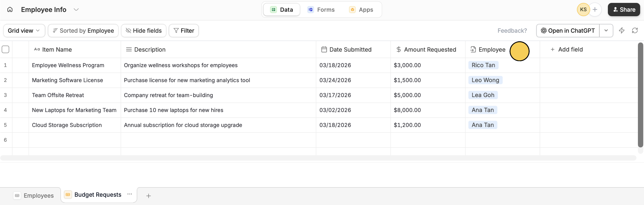The height and width of the screenshot is (205, 644).
Task: Select the Employee Wellness Program cell
Action: point(75,65)
